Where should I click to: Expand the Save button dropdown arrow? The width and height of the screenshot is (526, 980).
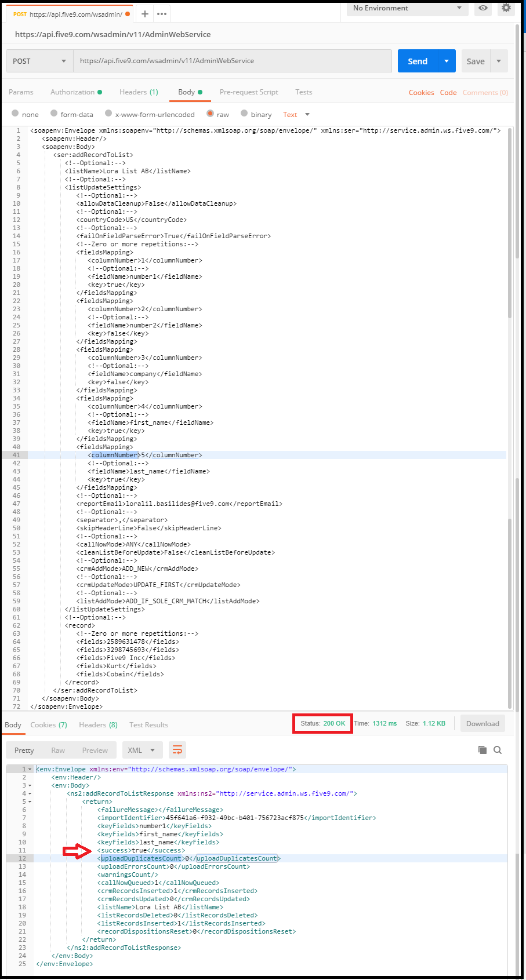coord(499,61)
